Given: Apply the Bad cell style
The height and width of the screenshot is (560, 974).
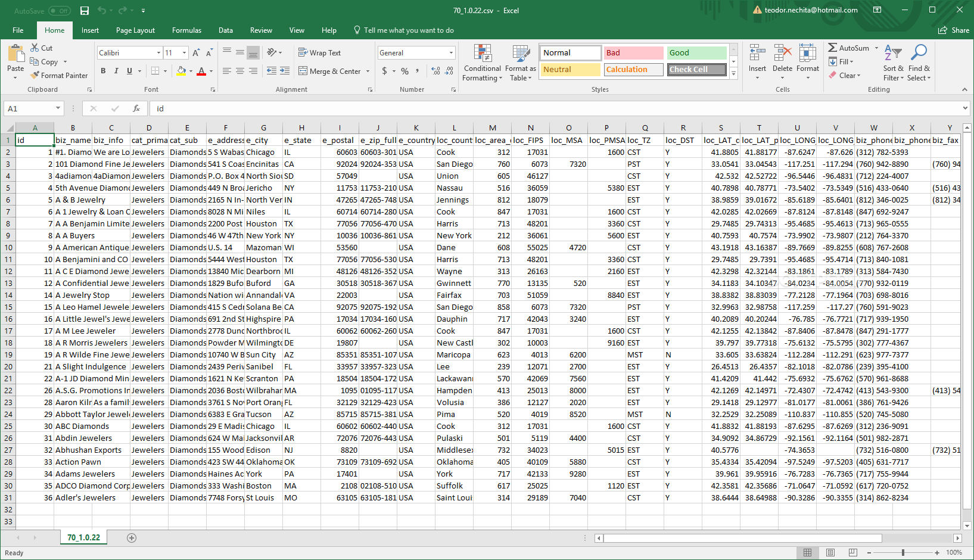Looking at the screenshot, I should point(633,53).
